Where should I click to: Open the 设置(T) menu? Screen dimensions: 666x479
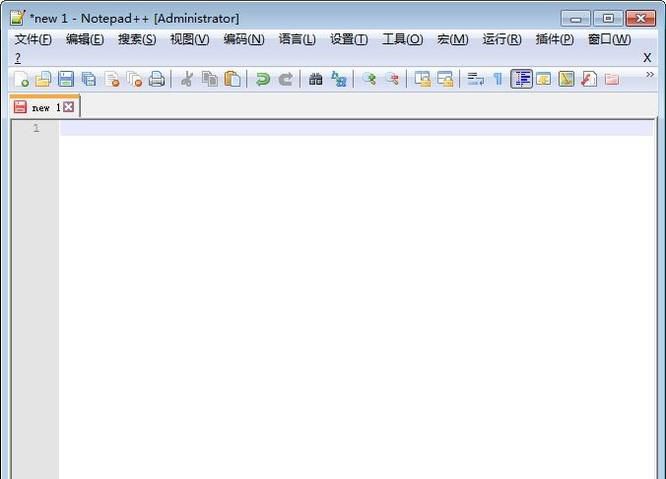point(349,39)
